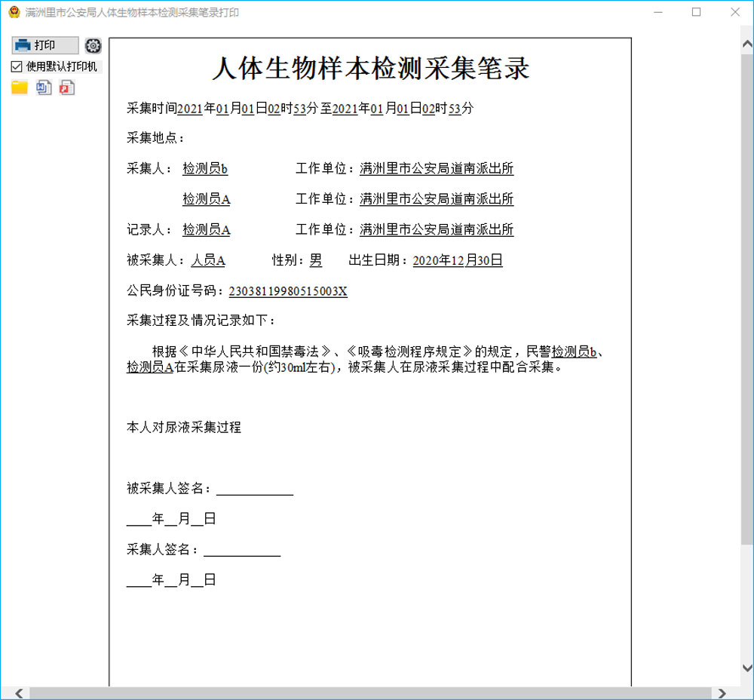Click the birth date 2020年12月30日
Screen dimensions: 754x700
tap(458, 261)
